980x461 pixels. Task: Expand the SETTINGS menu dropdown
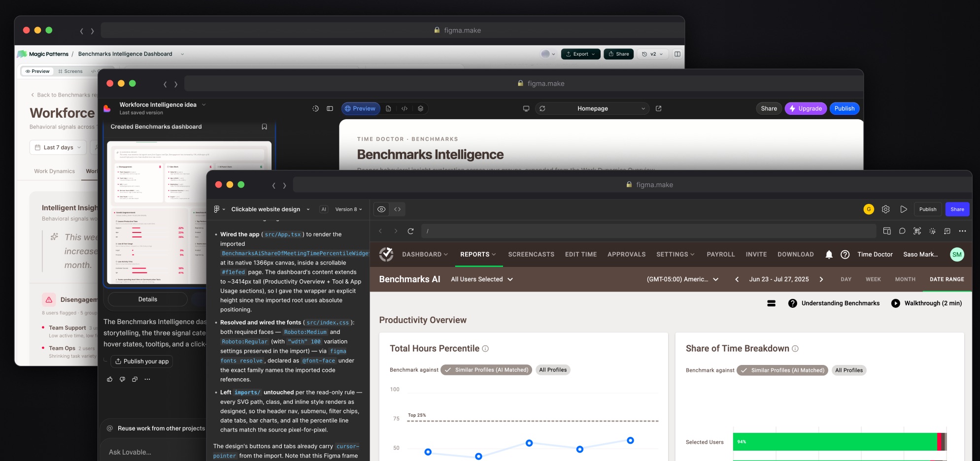tap(675, 255)
